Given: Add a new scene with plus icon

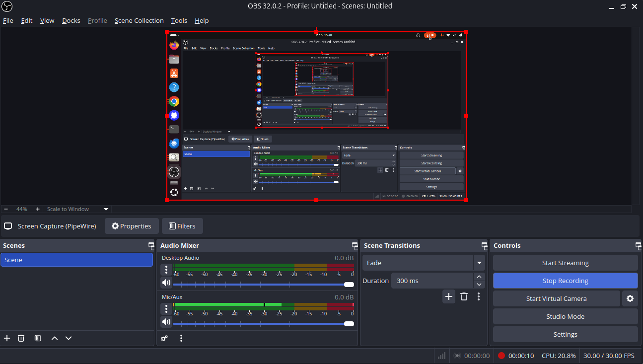Looking at the screenshot, I should (x=7, y=338).
